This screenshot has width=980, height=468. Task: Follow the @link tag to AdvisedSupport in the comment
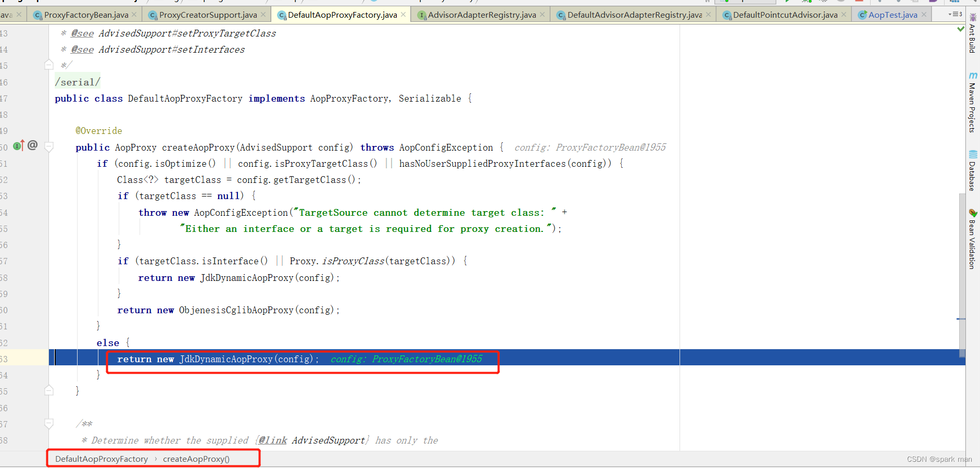(x=273, y=440)
